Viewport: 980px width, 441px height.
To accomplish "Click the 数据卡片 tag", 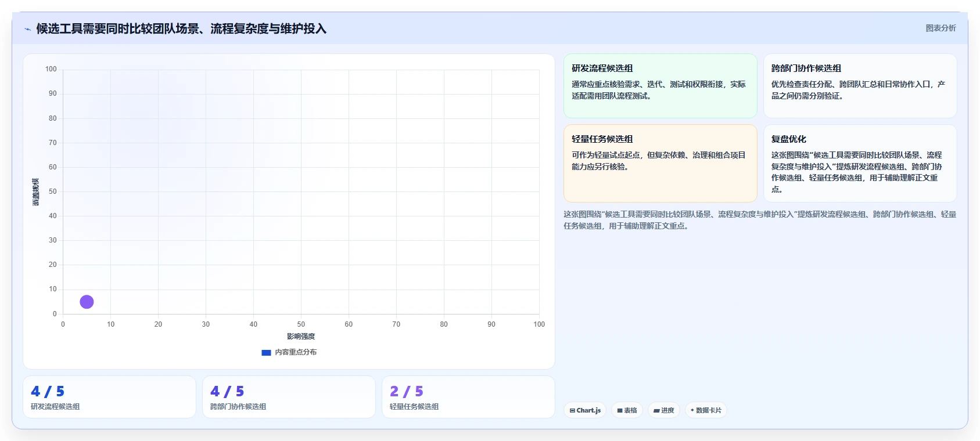I will (706, 410).
